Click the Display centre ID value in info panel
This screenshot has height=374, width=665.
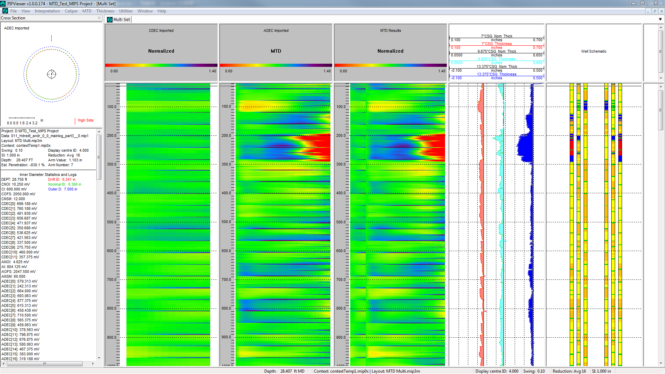tap(68, 150)
